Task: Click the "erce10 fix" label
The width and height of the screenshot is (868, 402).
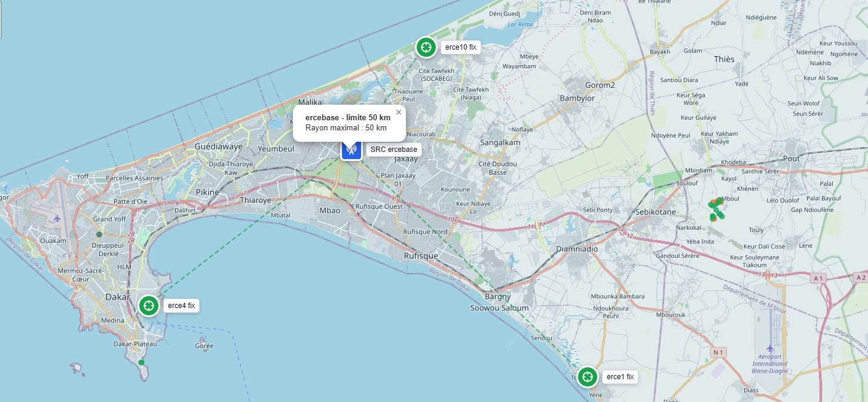Action: pyautogui.click(x=460, y=47)
